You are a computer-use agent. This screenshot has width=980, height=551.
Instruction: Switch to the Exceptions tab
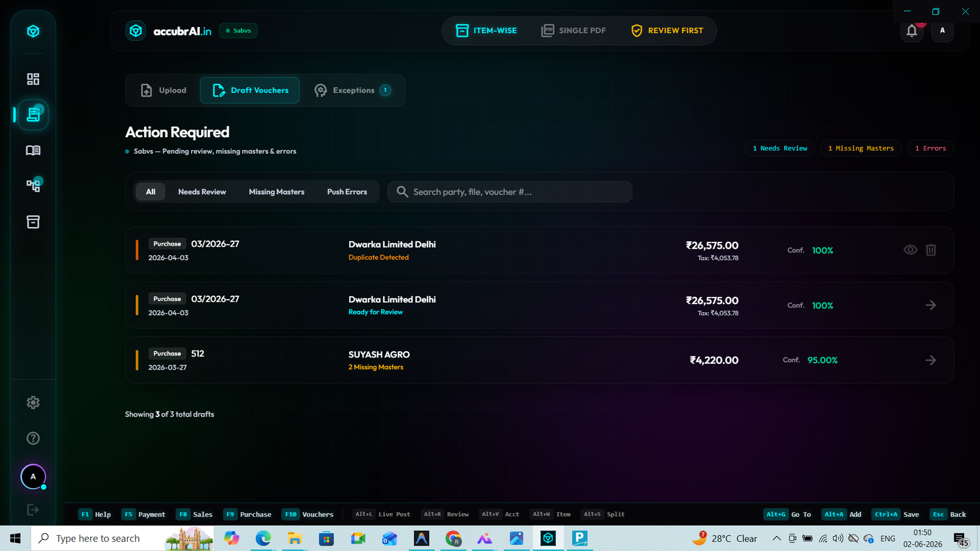tap(352, 90)
